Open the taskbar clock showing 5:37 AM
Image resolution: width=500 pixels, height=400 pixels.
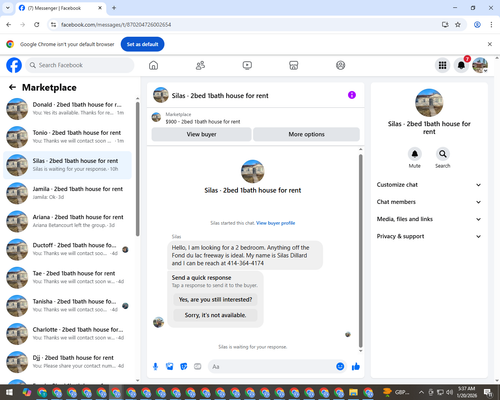[466, 392]
